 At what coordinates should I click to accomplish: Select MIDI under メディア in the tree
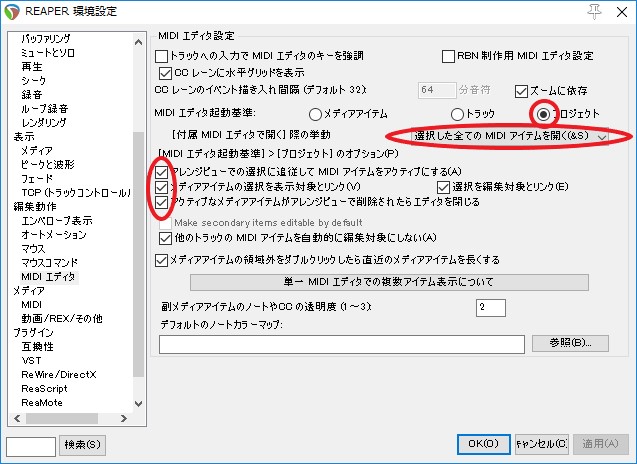tap(32, 305)
